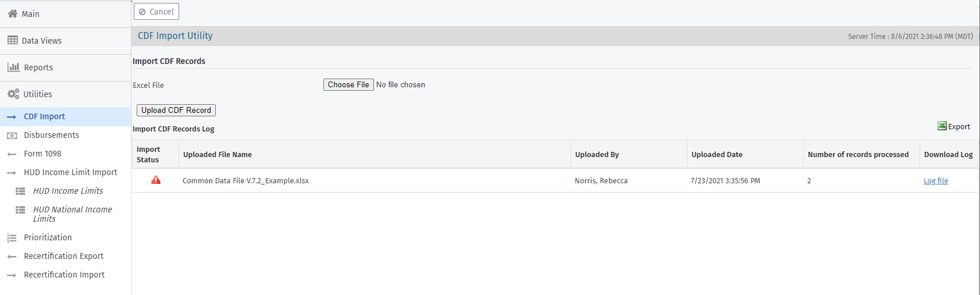
Task: Click the Upload CDF Record button
Action: coord(176,110)
